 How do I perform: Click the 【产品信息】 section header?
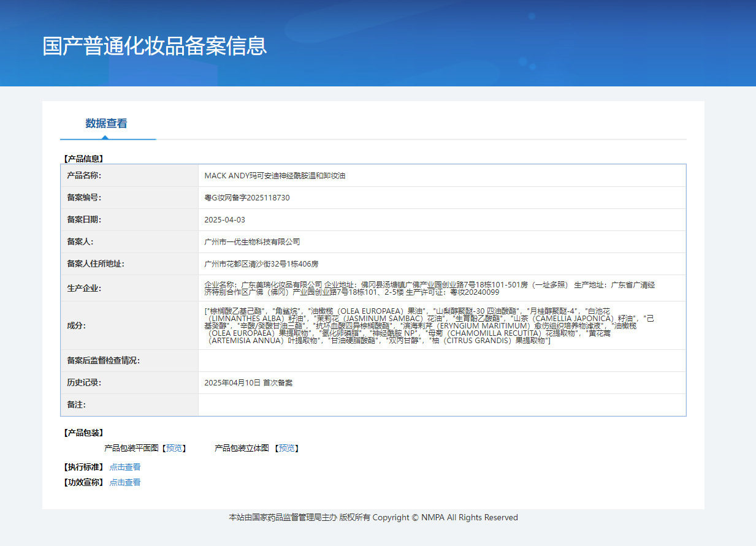(83, 159)
